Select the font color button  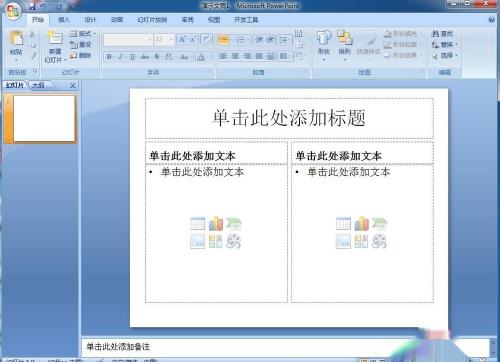tap(201, 57)
